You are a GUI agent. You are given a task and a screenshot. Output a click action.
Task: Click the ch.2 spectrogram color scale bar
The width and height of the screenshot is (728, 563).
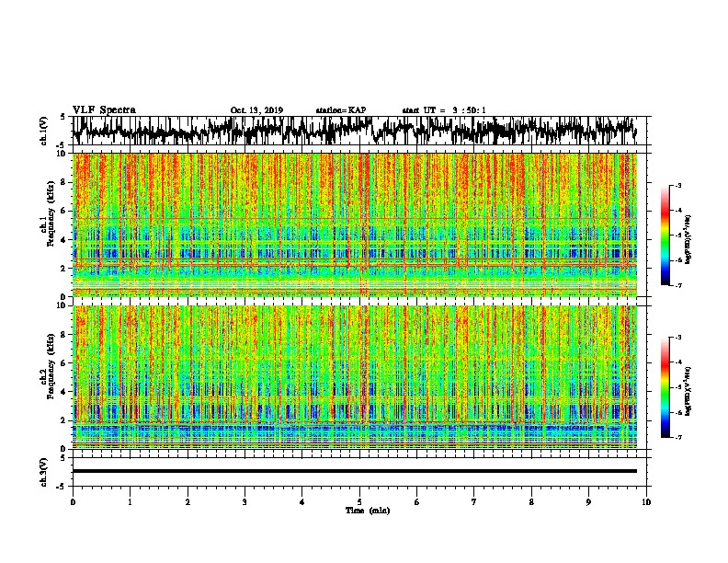click(x=665, y=387)
